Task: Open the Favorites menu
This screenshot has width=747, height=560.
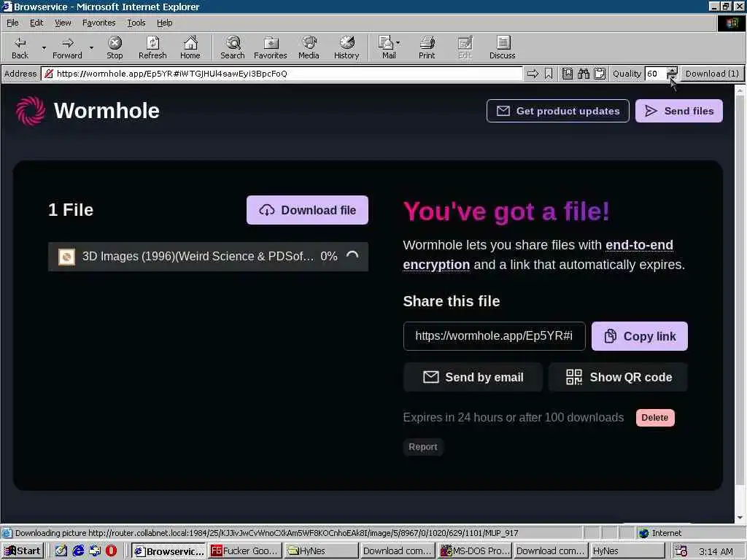Action: pyautogui.click(x=98, y=23)
